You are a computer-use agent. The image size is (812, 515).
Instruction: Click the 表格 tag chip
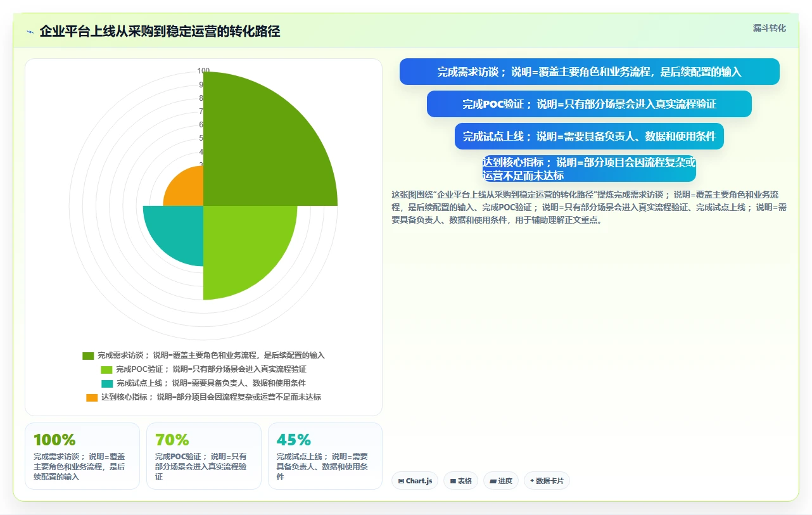point(460,481)
